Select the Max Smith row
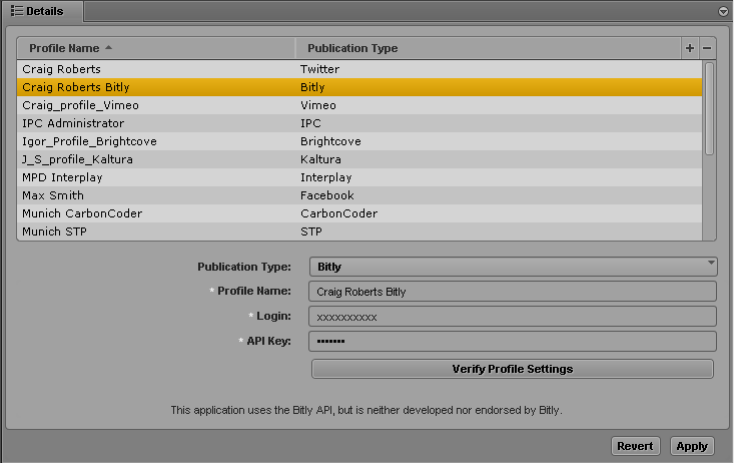Image resolution: width=734 pixels, height=463 pixels. point(360,195)
